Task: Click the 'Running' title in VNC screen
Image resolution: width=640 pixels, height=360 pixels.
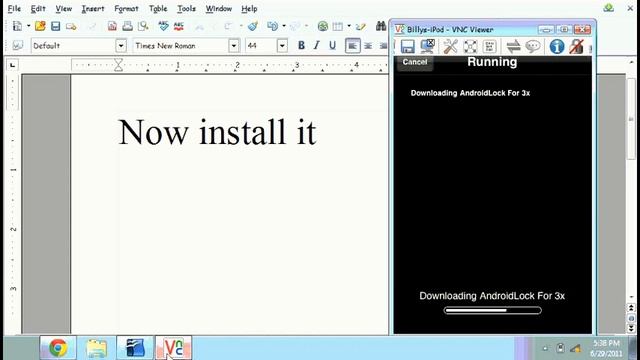Action: 492,62
